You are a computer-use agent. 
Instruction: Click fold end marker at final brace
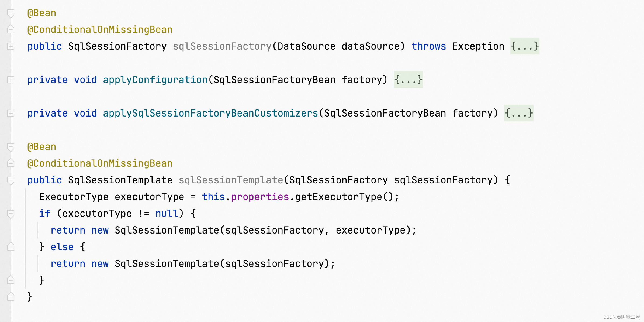(x=11, y=297)
